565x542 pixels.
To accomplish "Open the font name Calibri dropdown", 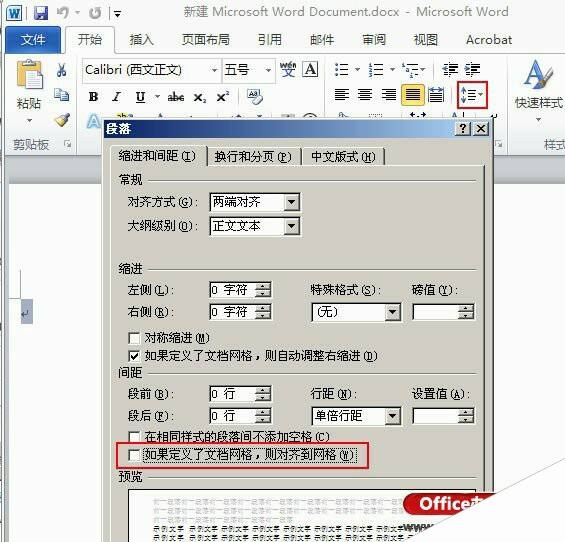I will pos(215,70).
